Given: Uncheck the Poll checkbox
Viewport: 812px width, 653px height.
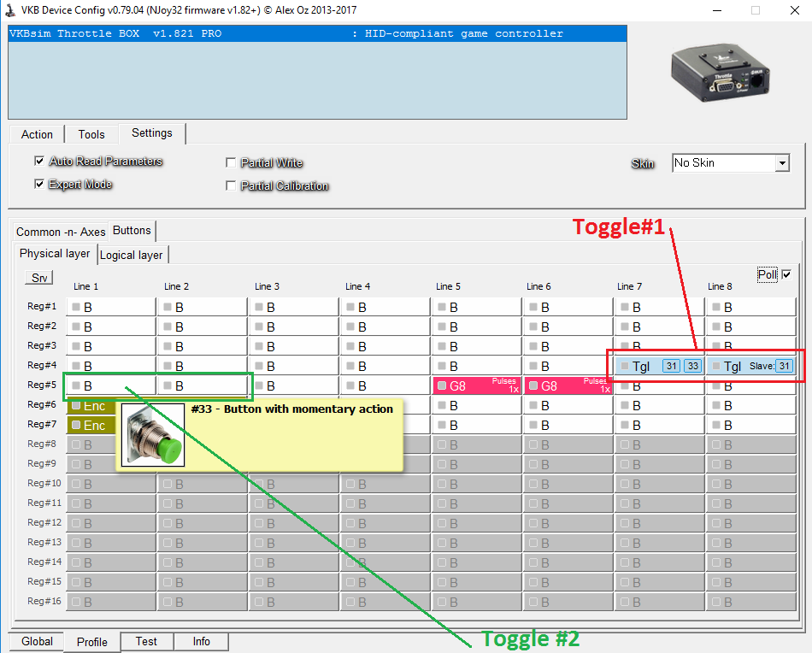Looking at the screenshot, I should [786, 274].
